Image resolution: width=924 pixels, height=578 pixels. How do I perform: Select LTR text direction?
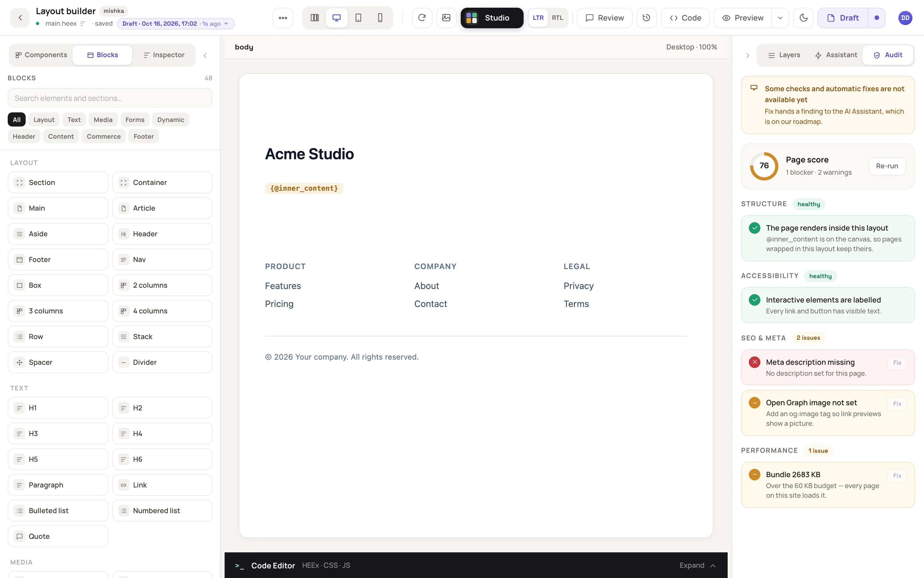click(x=538, y=18)
